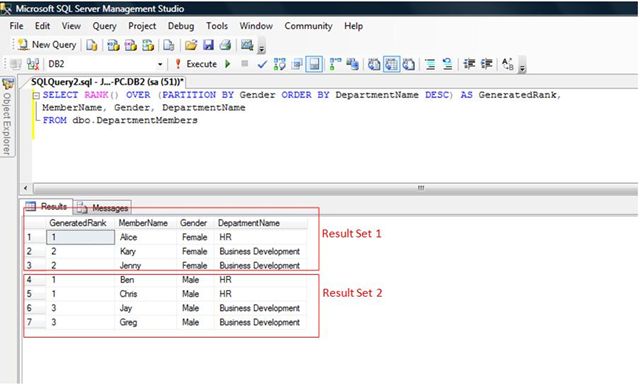Run the query with Execute button
The image size is (640, 392).
(196, 64)
